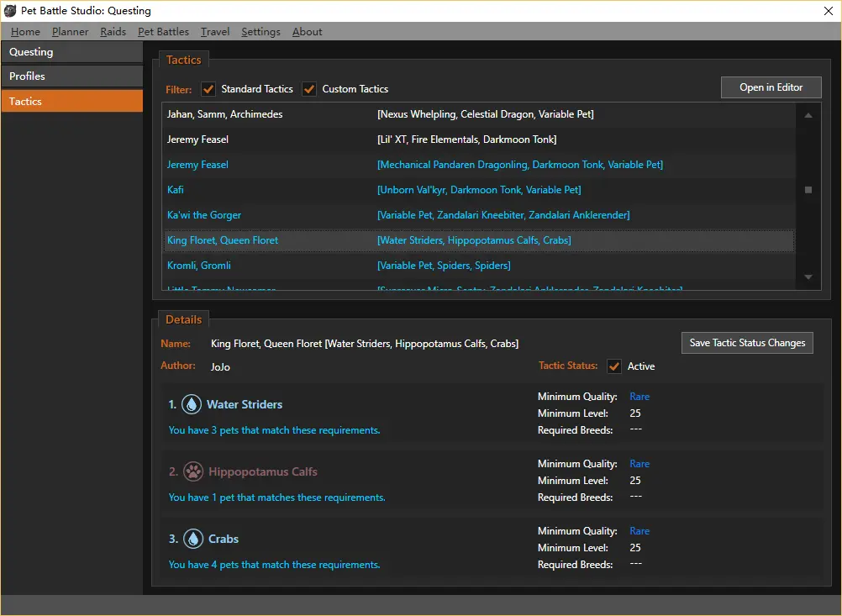Click the Water Striders pet heading
Screen dimensions: 842x616
coord(245,404)
